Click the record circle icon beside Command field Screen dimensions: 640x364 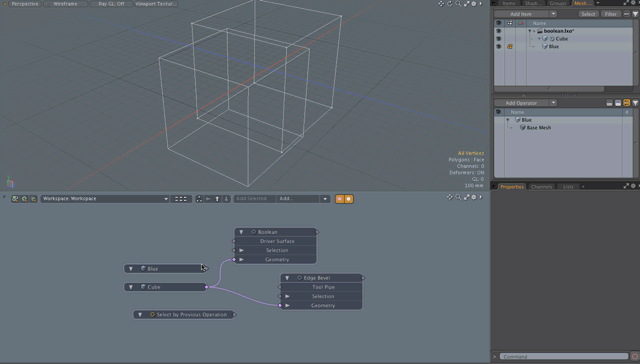pos(635,357)
